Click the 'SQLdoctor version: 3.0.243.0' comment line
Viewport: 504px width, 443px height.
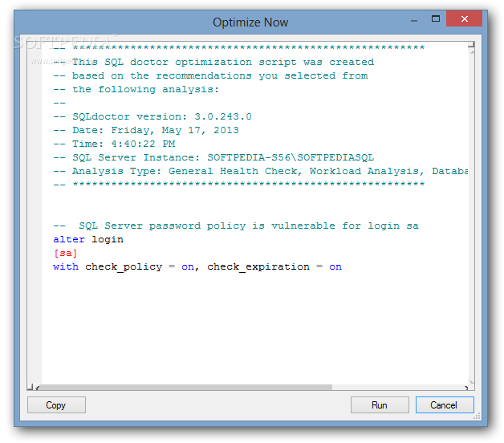[x=152, y=116]
